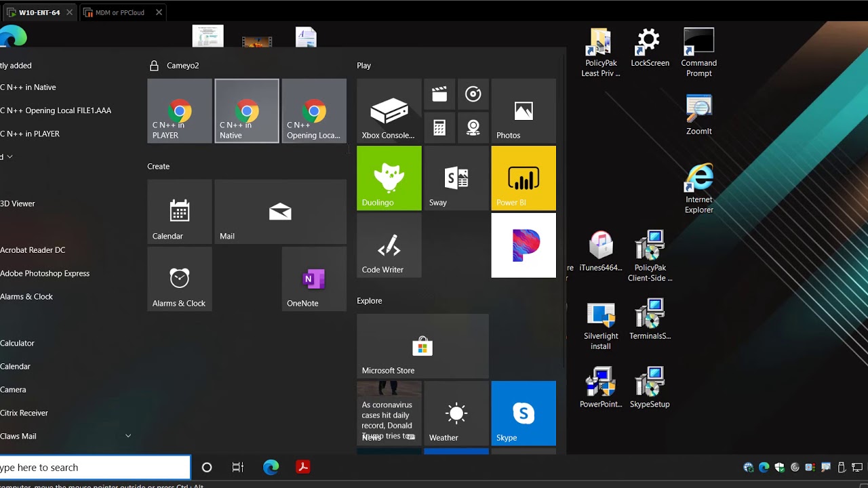This screenshot has width=868, height=488.
Task: Click the search box on the taskbar
Action: tap(95, 467)
